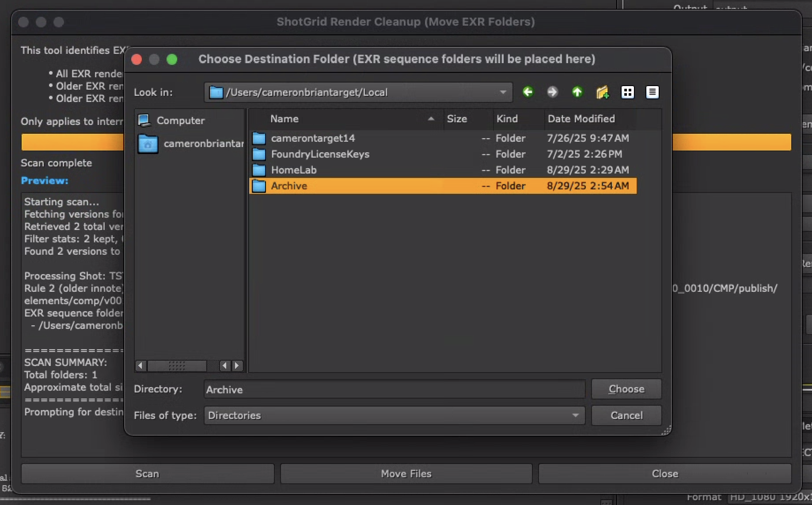Sort by Date Modified column header
The image size is (812, 505).
[581, 119]
